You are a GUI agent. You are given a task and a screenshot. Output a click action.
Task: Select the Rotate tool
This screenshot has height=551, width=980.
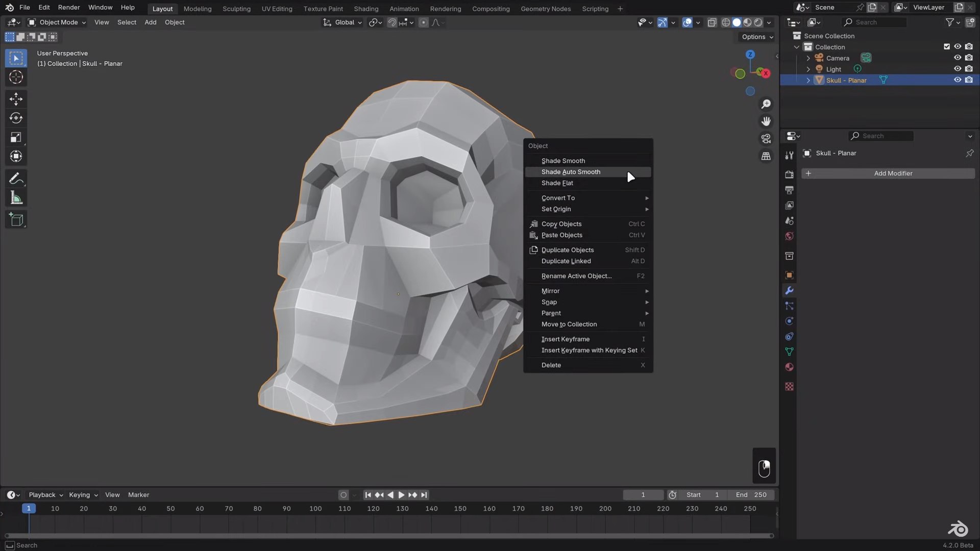pos(16,118)
